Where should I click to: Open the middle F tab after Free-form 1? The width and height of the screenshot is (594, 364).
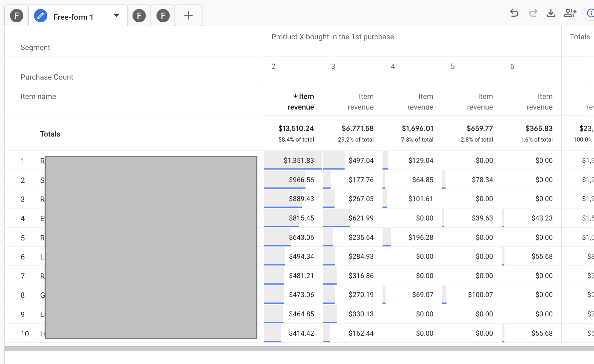pyautogui.click(x=139, y=16)
